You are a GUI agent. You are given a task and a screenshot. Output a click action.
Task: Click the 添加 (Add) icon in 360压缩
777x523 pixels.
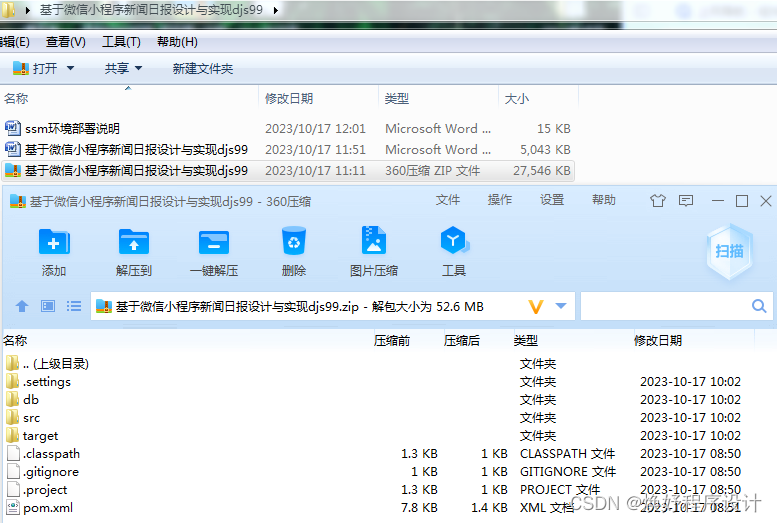coord(54,242)
